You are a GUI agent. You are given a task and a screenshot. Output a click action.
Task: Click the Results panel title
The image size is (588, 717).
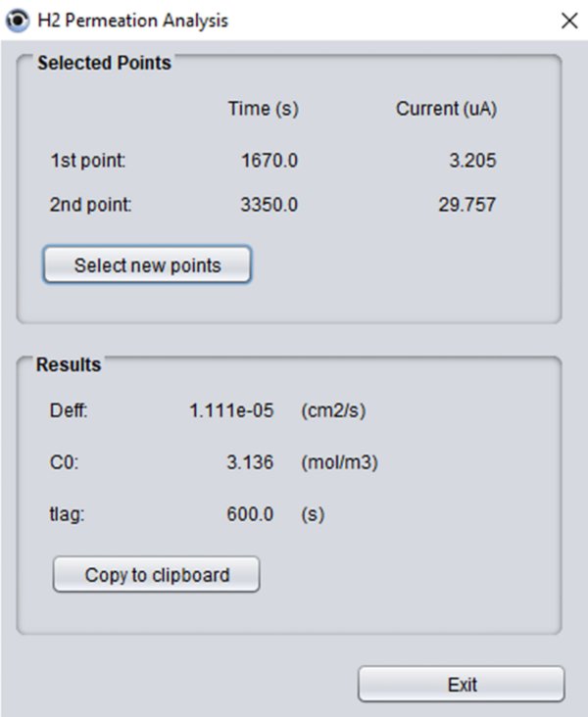point(69,365)
